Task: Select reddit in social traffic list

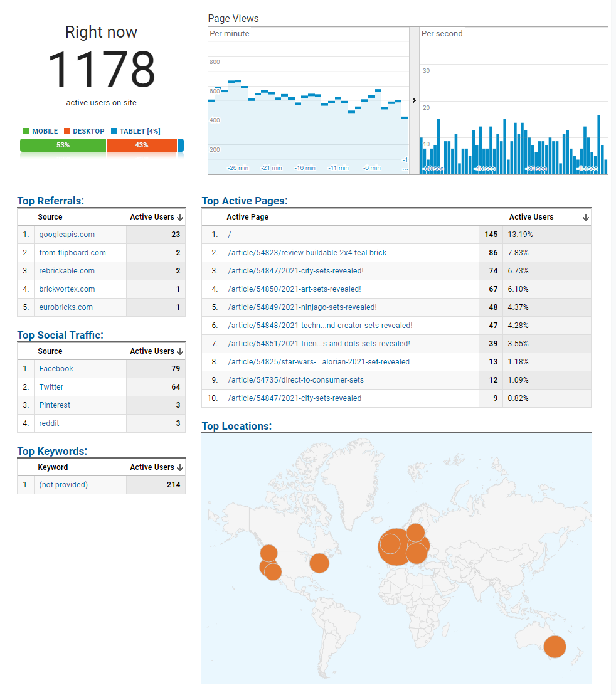Action: tap(49, 423)
